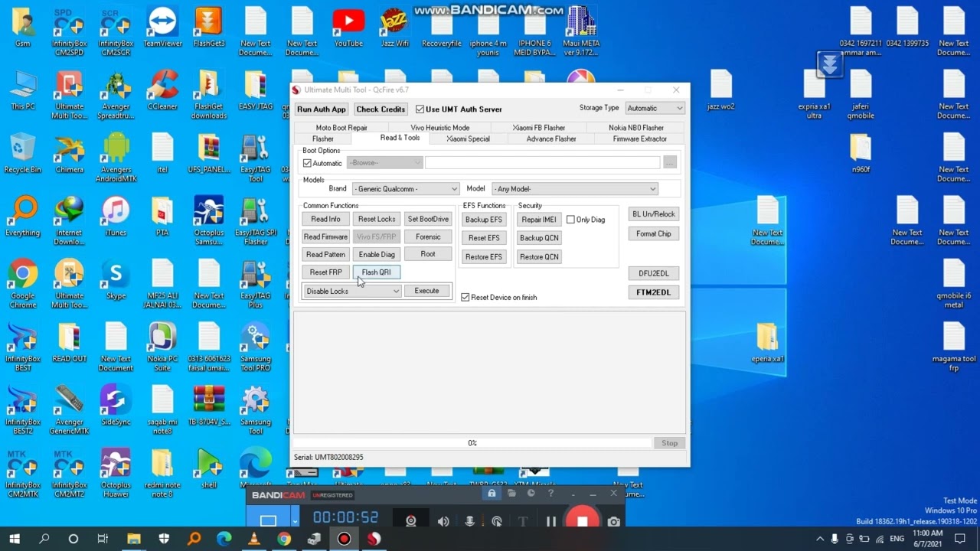This screenshot has height=551, width=980.
Task: Expand the Model Any Model dropdown
Action: [575, 188]
